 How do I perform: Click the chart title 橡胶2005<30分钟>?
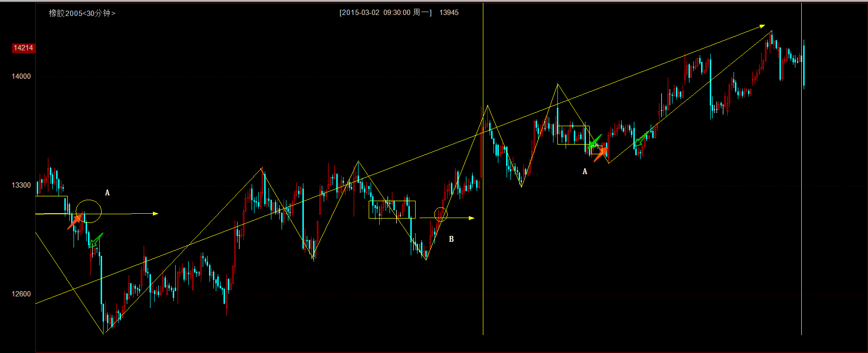[82, 13]
